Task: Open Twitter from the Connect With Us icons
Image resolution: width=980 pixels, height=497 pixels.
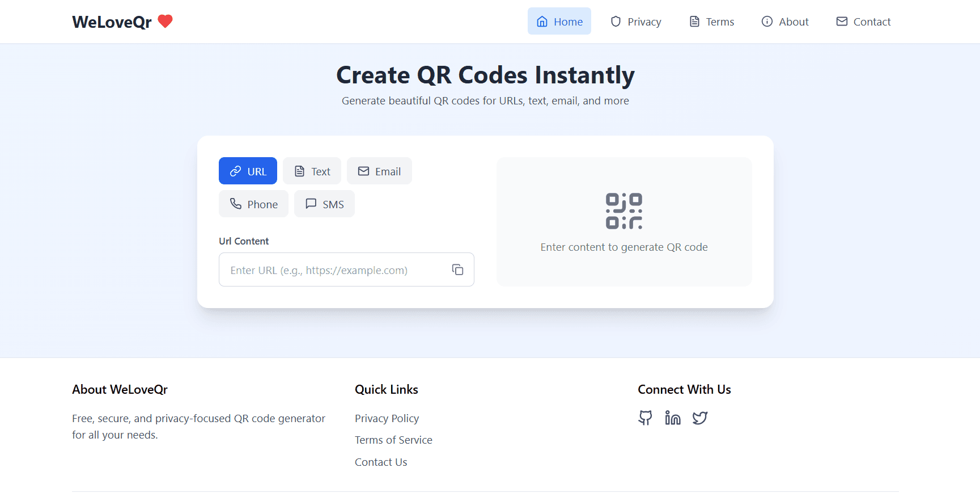Action: (699, 418)
